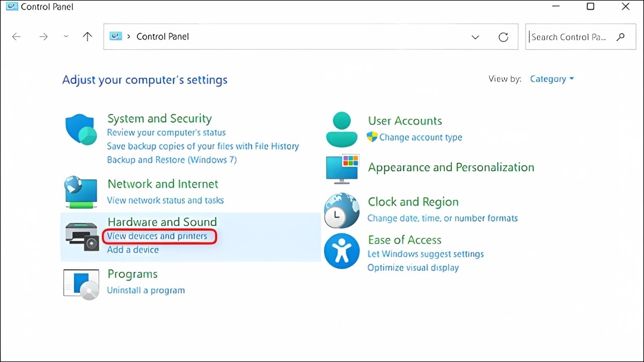Go forward to the next location
This screenshot has height=362, width=644.
point(43,37)
